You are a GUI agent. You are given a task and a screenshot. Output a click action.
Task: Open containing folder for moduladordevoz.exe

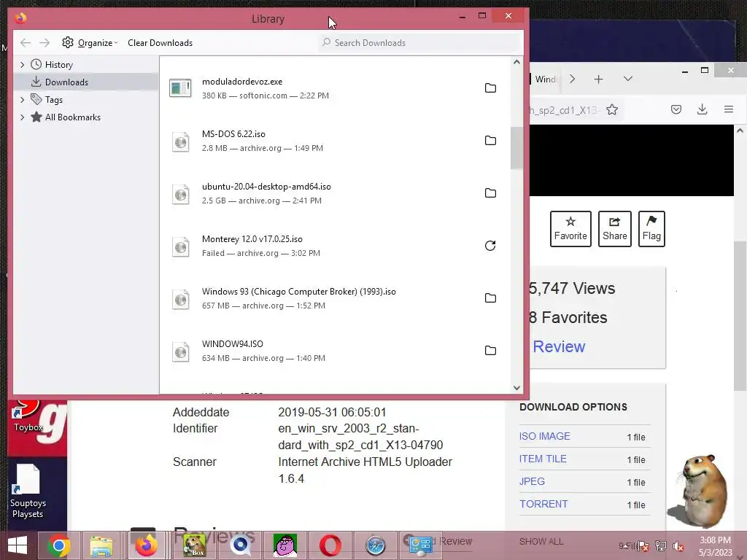[x=490, y=88]
